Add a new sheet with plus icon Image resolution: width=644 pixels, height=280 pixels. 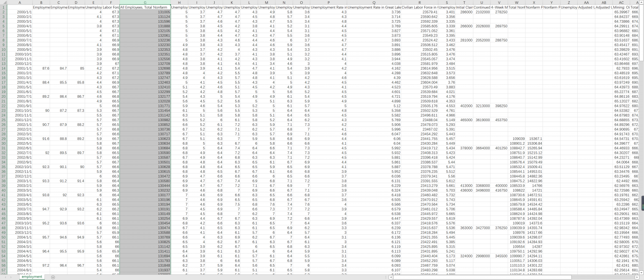pyautogui.click(x=53, y=277)
